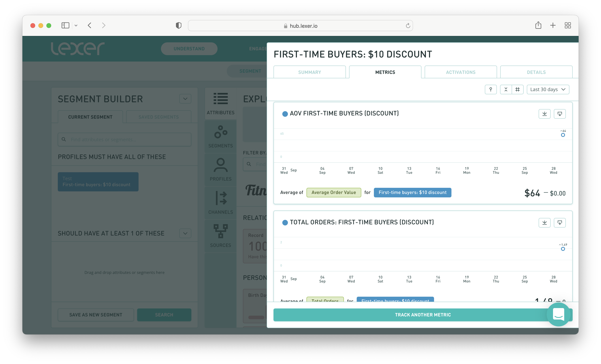Click the Average Order Value attribute tag
This screenshot has height=364, width=601.
pyautogui.click(x=333, y=192)
